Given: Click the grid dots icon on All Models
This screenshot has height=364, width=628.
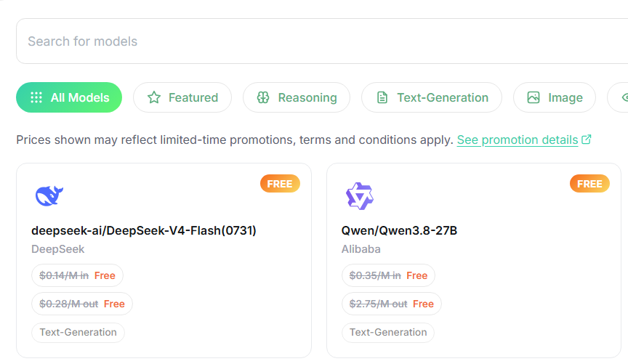Looking at the screenshot, I should click(36, 97).
